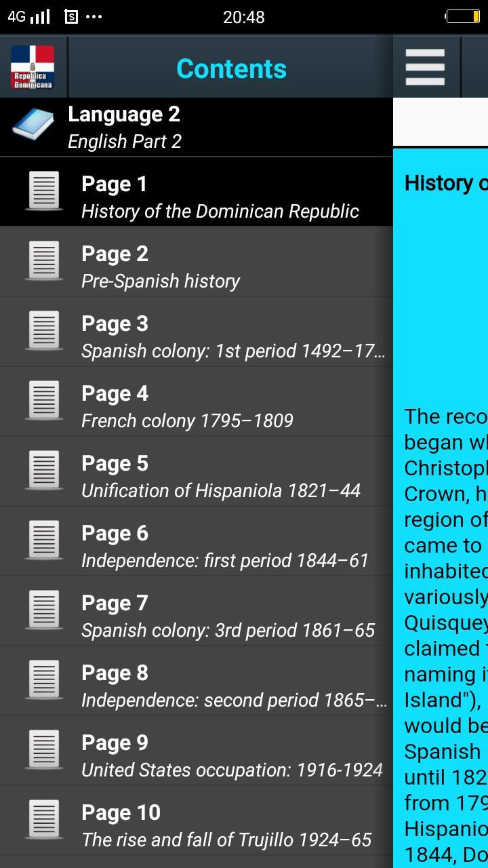Click the page icon for Pre-Spanish history
488x868 pixels.
pos(43,262)
